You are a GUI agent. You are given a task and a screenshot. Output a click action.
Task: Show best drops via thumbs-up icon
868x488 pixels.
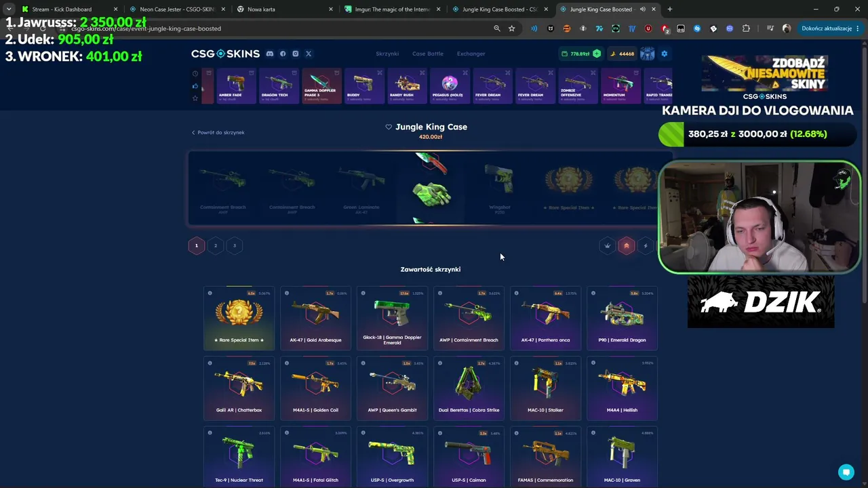pos(195,86)
